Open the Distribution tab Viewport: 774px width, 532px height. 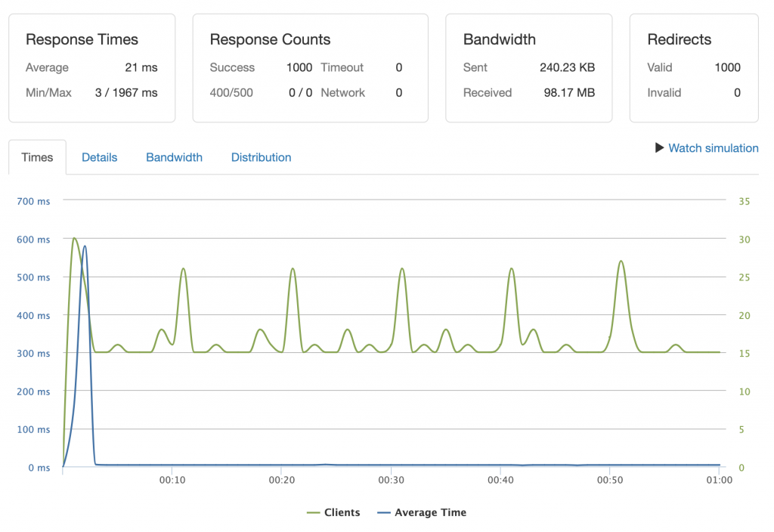[261, 157]
